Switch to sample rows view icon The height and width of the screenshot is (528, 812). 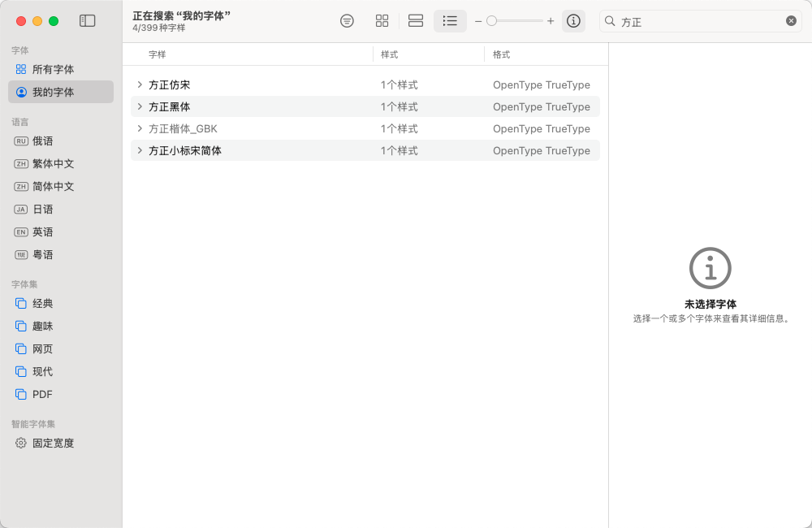coord(416,21)
